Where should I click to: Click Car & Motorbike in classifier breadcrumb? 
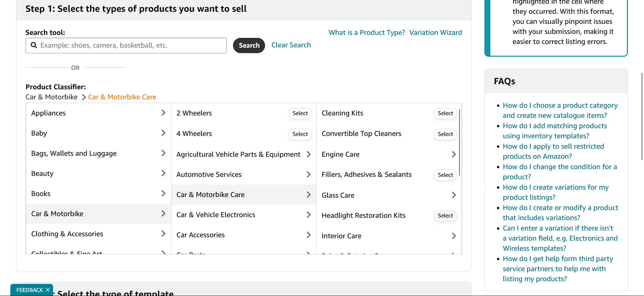pyautogui.click(x=52, y=97)
